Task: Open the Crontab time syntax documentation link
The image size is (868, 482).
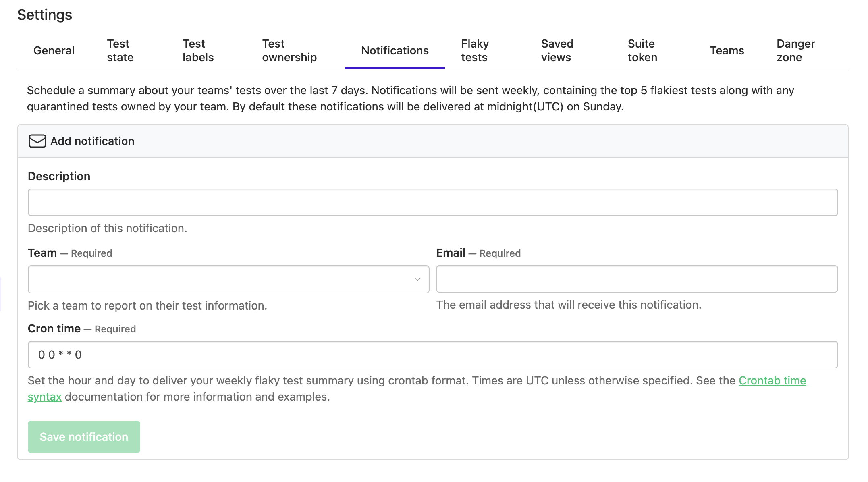Action: tap(772, 380)
